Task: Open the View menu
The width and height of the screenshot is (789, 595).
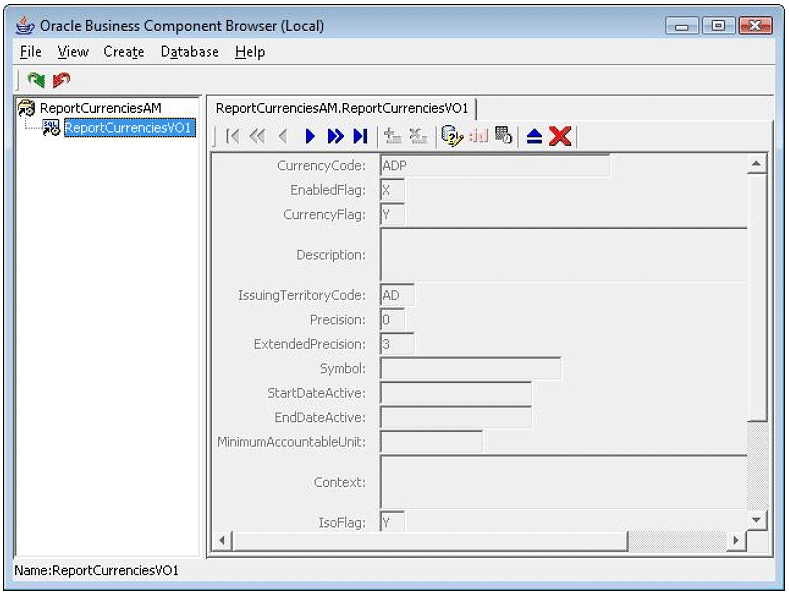Action: 73,52
